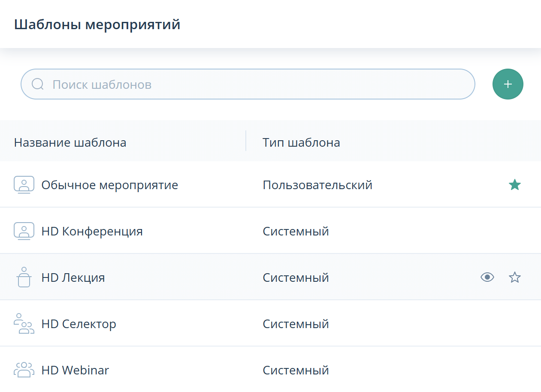Image resolution: width=541 pixels, height=392 pixels.
Task: Click the template icon next to HD Конференция
Action: pyautogui.click(x=24, y=231)
